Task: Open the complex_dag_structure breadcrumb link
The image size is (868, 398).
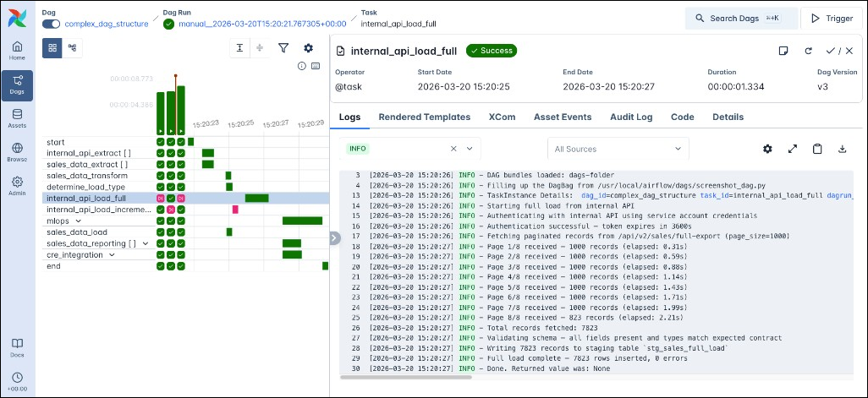Action: 107,24
